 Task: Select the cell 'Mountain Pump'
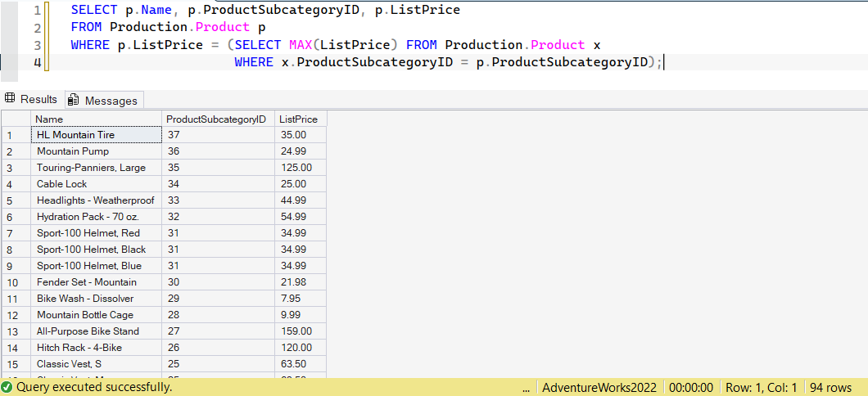[97, 151]
